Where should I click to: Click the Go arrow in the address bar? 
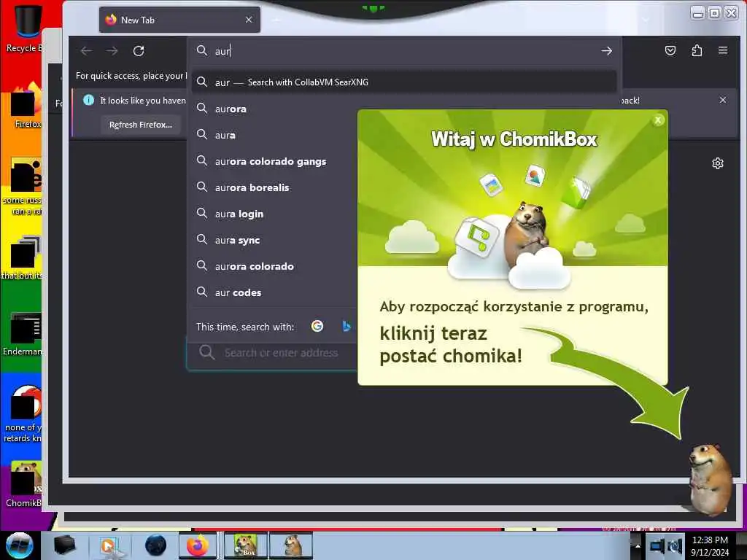[x=606, y=51]
